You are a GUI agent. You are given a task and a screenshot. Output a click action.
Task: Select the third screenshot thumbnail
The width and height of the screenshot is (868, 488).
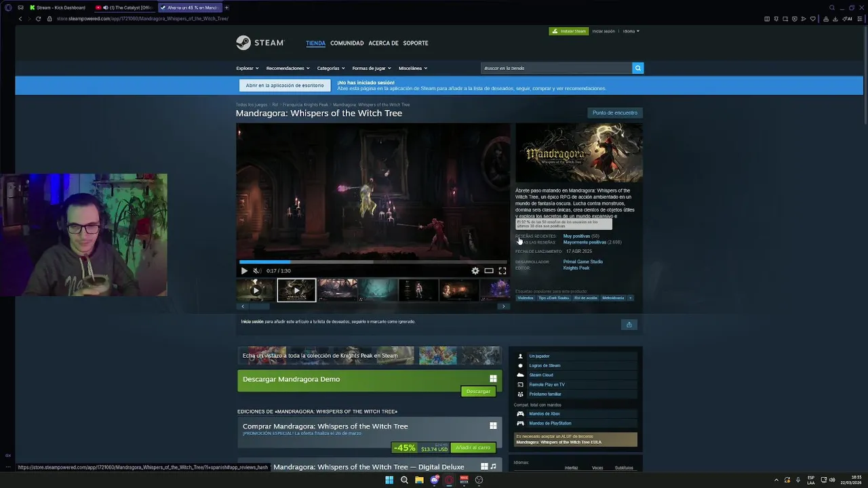coord(338,290)
